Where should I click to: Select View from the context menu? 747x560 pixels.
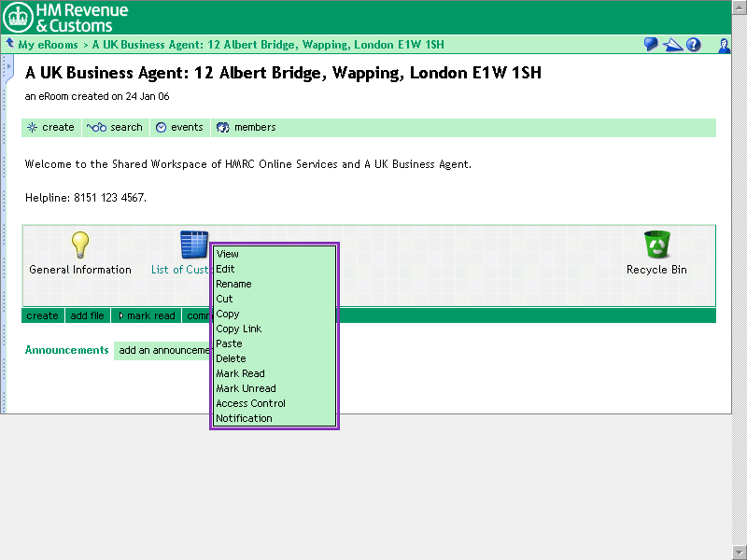pyautogui.click(x=228, y=254)
